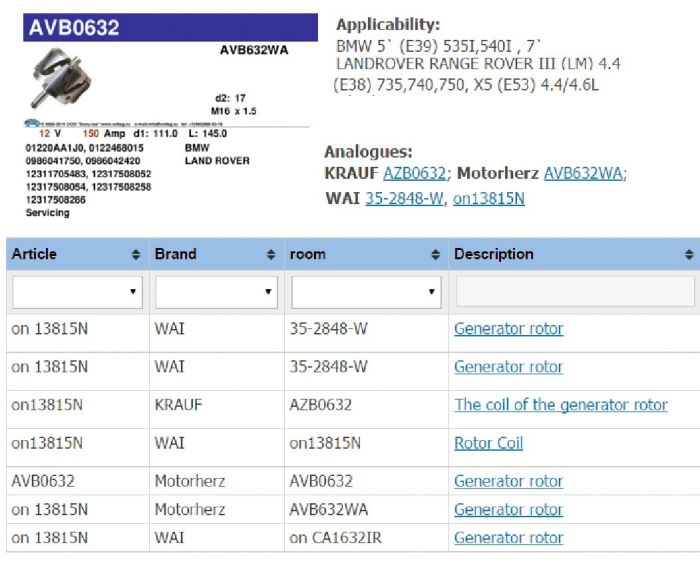700x581 pixels.
Task: Open the room filter dropdown
Action: coord(367,292)
